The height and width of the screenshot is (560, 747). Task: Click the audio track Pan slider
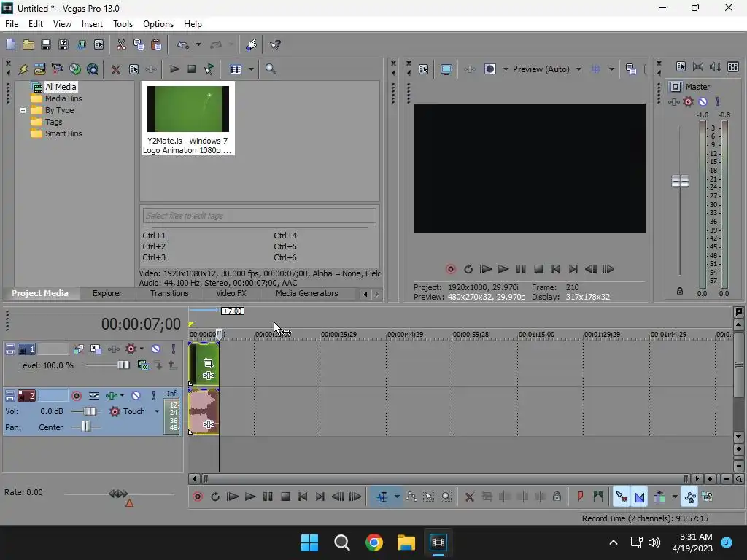[x=85, y=427]
